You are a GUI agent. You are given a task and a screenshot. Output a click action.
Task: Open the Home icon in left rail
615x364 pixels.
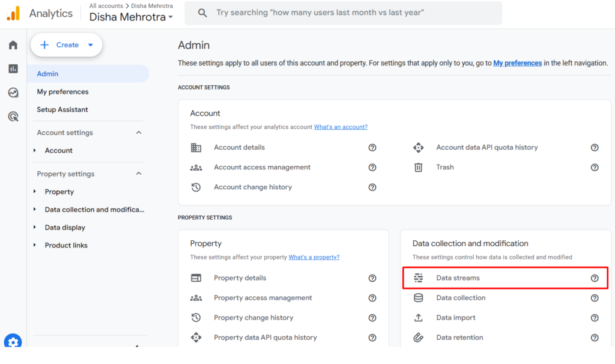point(13,45)
